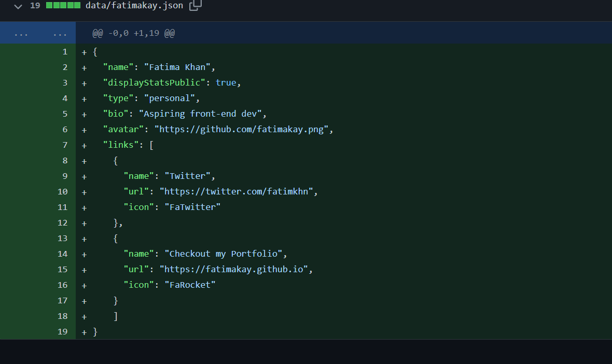Viewport: 612px width, 364px height.
Task: Click the "url" key on line 10
Action: [x=136, y=191]
